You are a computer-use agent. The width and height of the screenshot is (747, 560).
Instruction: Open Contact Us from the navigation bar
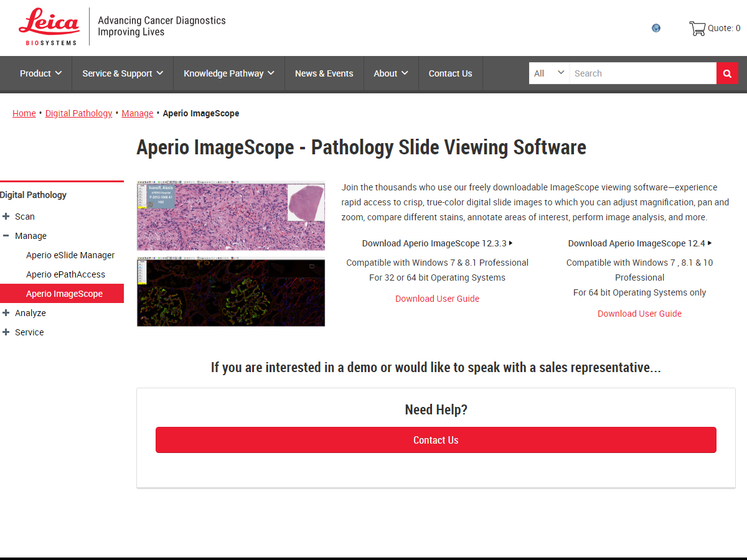[450, 73]
